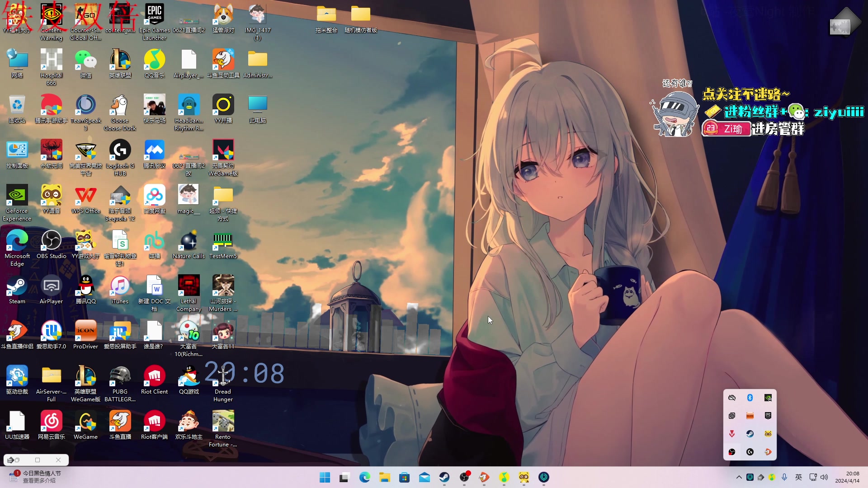Open the Windows Start menu
Screen dimensions: 868x488
[x=325, y=477]
